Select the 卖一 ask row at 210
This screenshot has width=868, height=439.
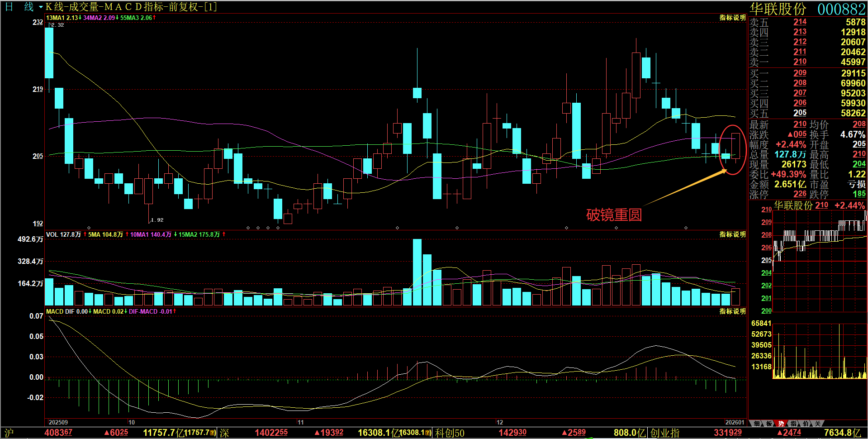click(x=807, y=62)
